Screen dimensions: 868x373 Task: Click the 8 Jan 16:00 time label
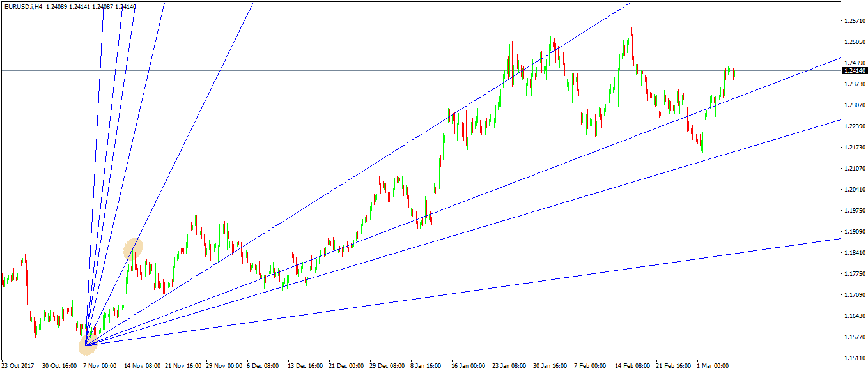pyautogui.click(x=427, y=367)
